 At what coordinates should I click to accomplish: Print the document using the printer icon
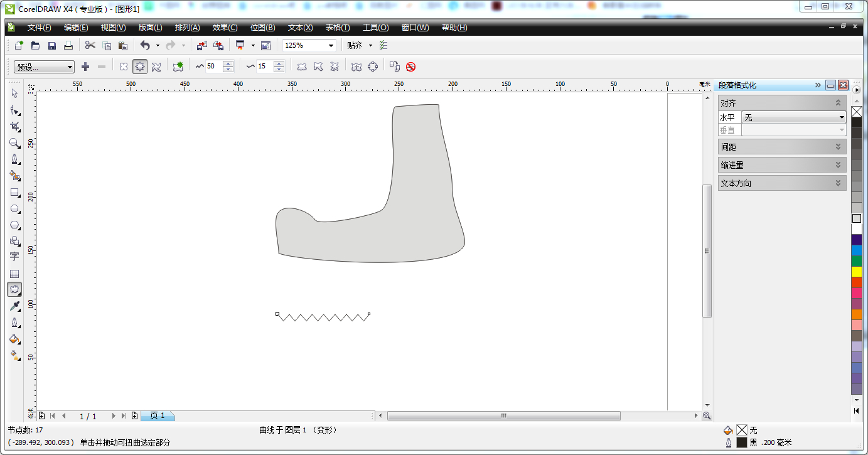click(x=68, y=45)
